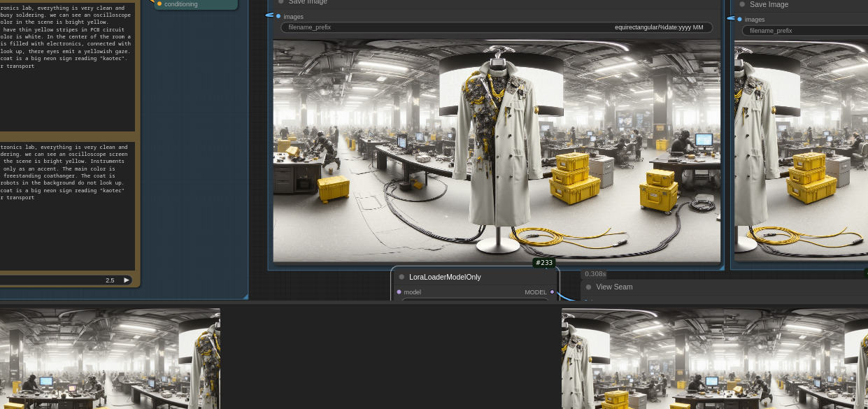Image resolution: width=868 pixels, height=409 pixels.
Task: Collapse the right Save Image node dot
Action: tap(742, 4)
